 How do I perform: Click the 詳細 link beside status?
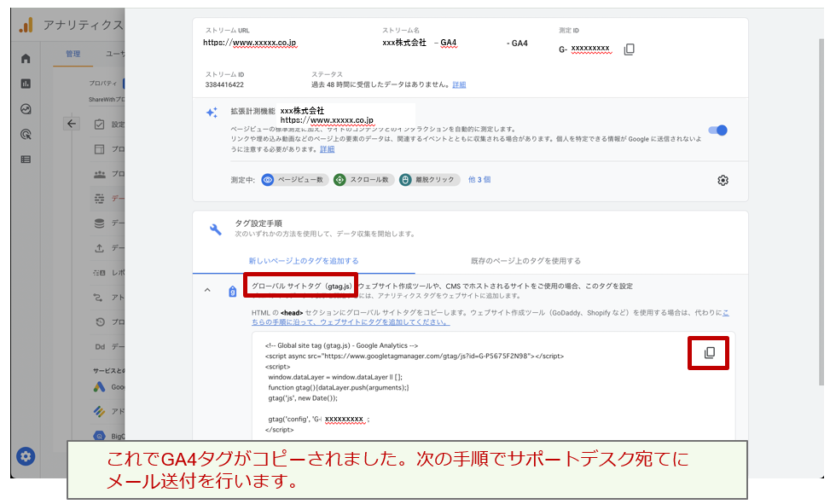459,85
